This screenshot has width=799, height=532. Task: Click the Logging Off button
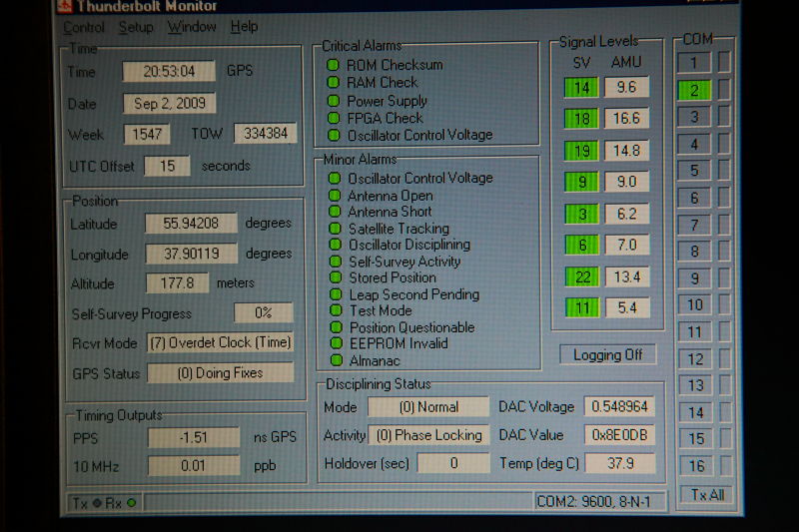(607, 355)
